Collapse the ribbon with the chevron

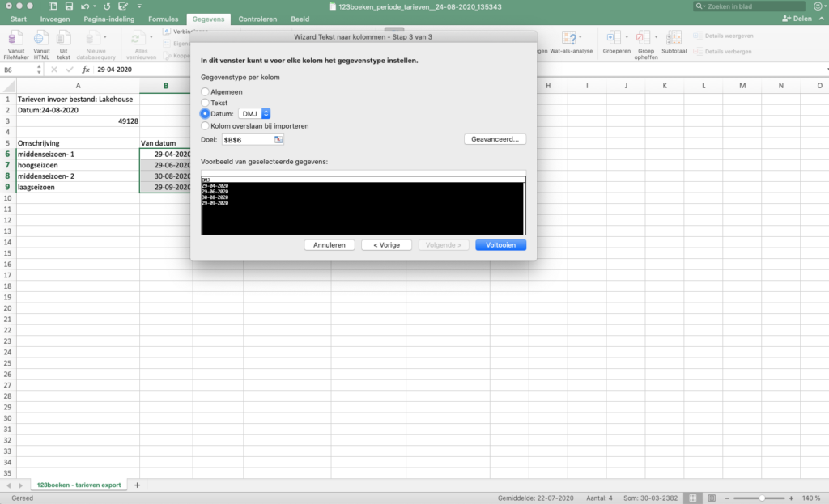(x=822, y=19)
